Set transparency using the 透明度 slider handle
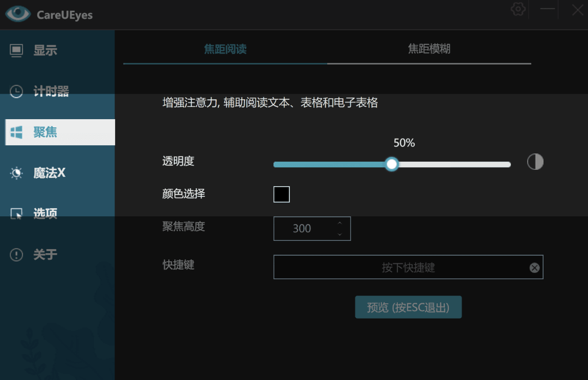 tap(392, 164)
